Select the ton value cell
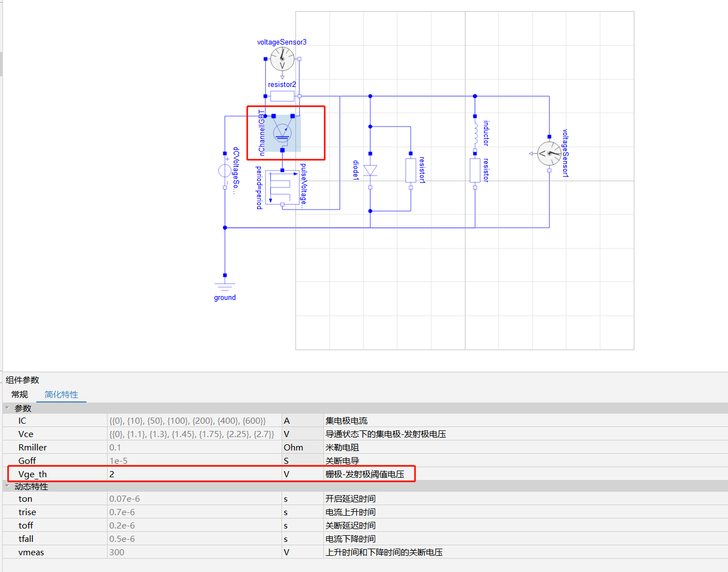Viewport: 728px width, 572px height. 195,498
